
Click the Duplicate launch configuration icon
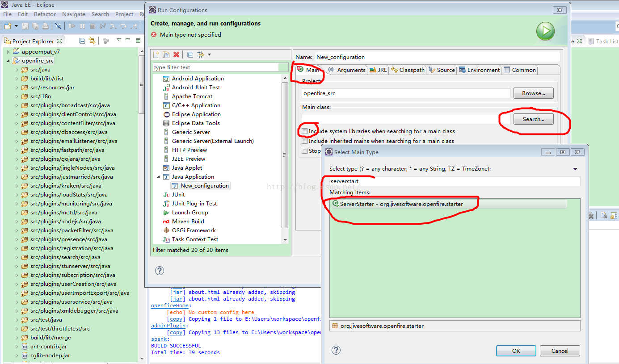(166, 54)
